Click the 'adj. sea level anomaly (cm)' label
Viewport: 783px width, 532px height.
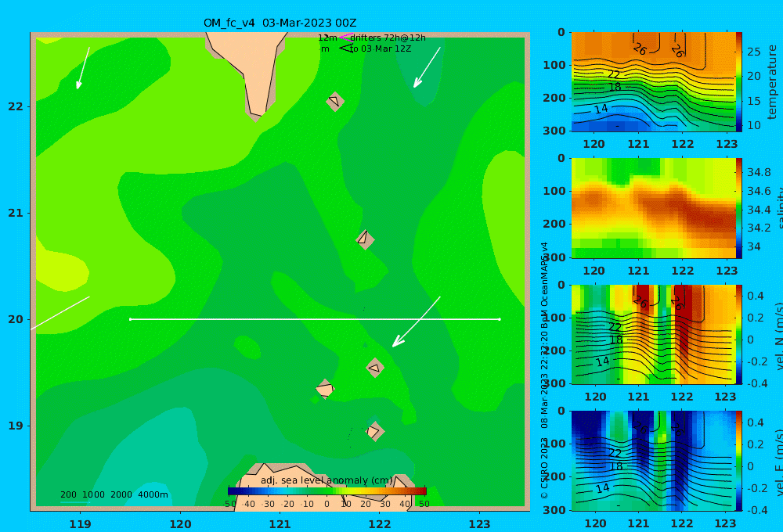click(x=327, y=480)
